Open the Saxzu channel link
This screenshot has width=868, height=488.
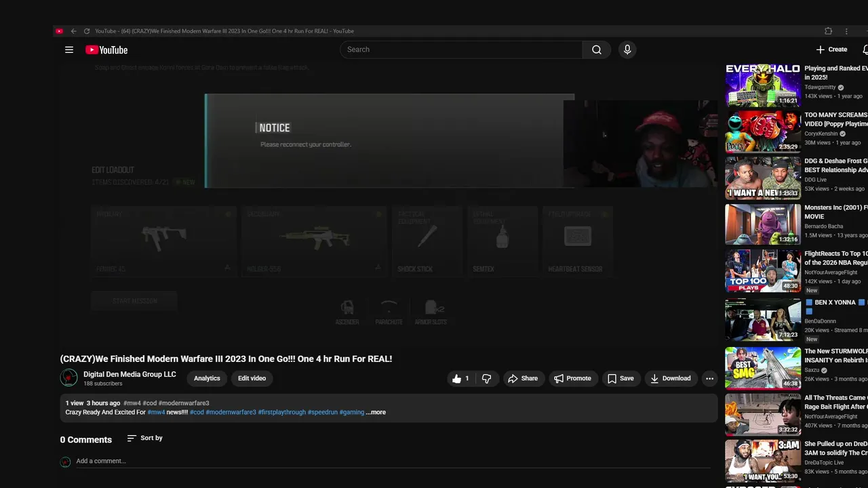click(x=812, y=371)
